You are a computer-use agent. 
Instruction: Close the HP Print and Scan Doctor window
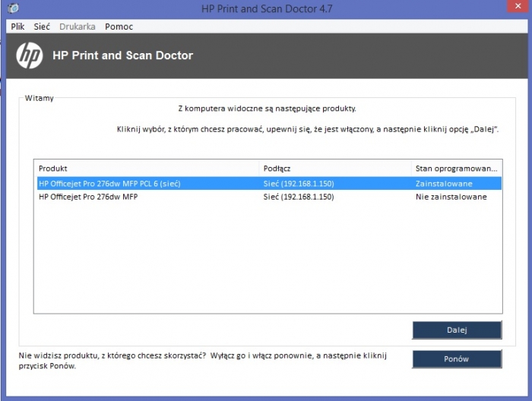(518, 6)
